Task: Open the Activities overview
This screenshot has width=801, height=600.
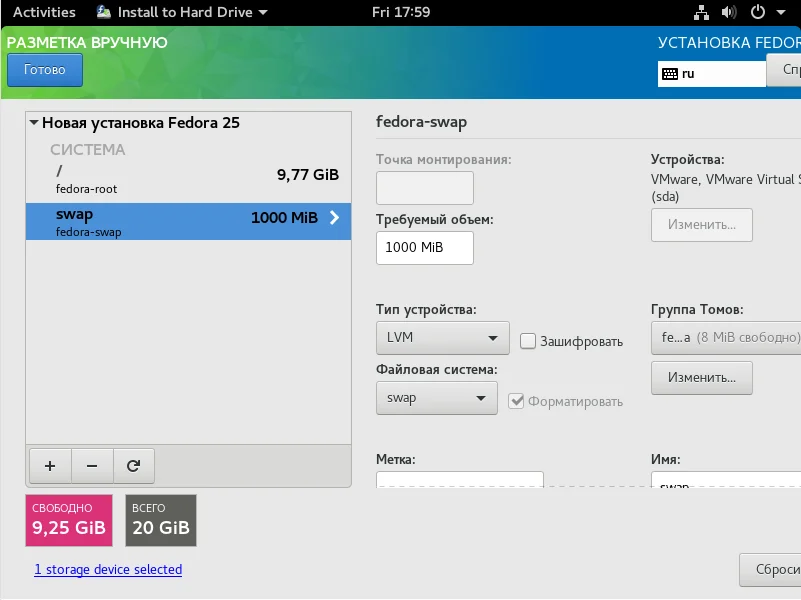Action: (44, 12)
